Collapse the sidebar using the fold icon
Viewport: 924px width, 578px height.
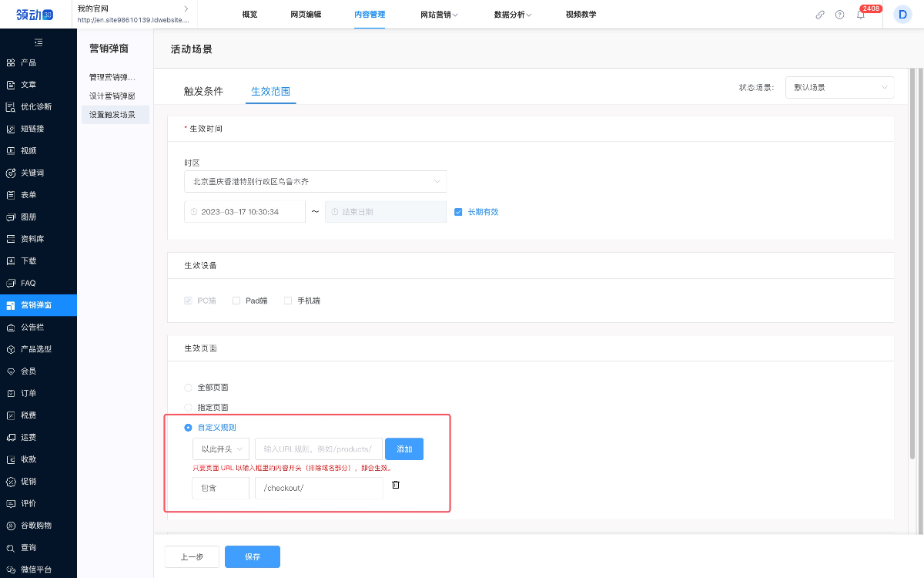tap(38, 42)
